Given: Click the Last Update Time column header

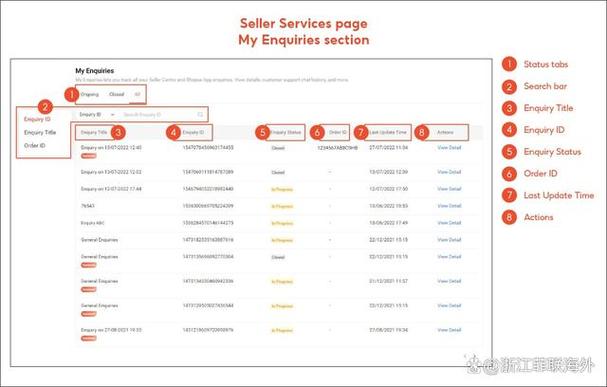Looking at the screenshot, I should tap(388, 132).
